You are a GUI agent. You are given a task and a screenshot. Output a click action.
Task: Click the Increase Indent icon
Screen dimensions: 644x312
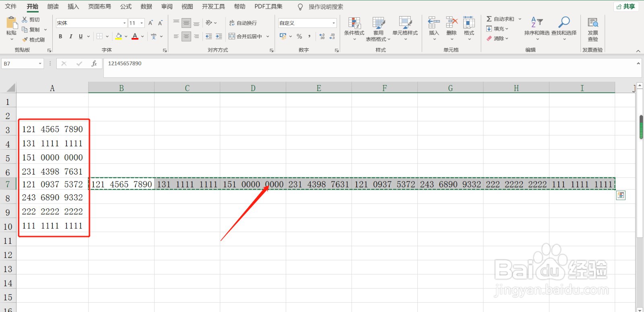pos(219,36)
